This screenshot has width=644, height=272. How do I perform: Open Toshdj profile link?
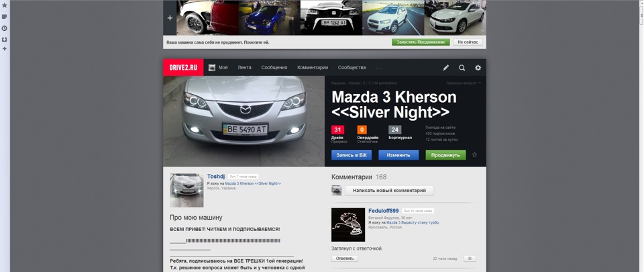[x=215, y=176]
